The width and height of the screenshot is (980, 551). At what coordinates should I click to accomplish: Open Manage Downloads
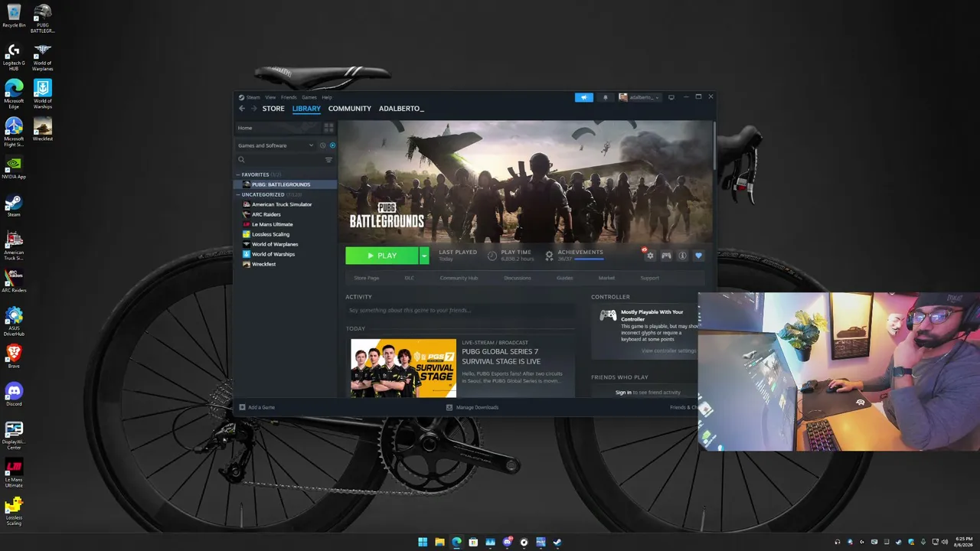[x=472, y=407]
